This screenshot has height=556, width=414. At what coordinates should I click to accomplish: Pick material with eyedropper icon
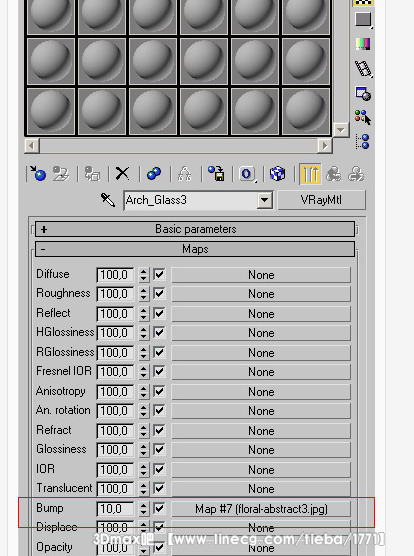click(107, 200)
